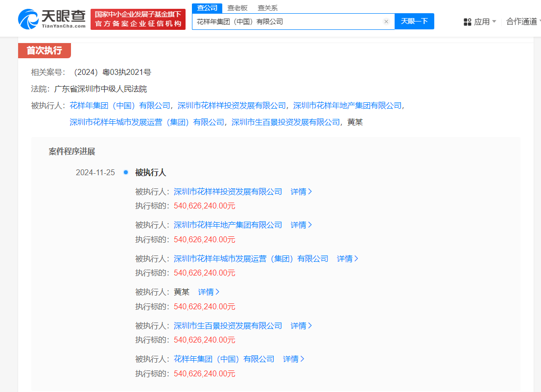
Task: Click the 天眼一下 search button
Action: 414,22
